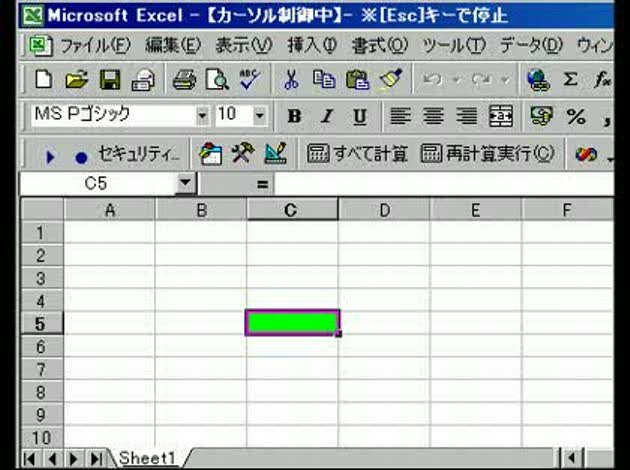The height and width of the screenshot is (470, 630).
Task: Select column C header
Action: coord(292,209)
